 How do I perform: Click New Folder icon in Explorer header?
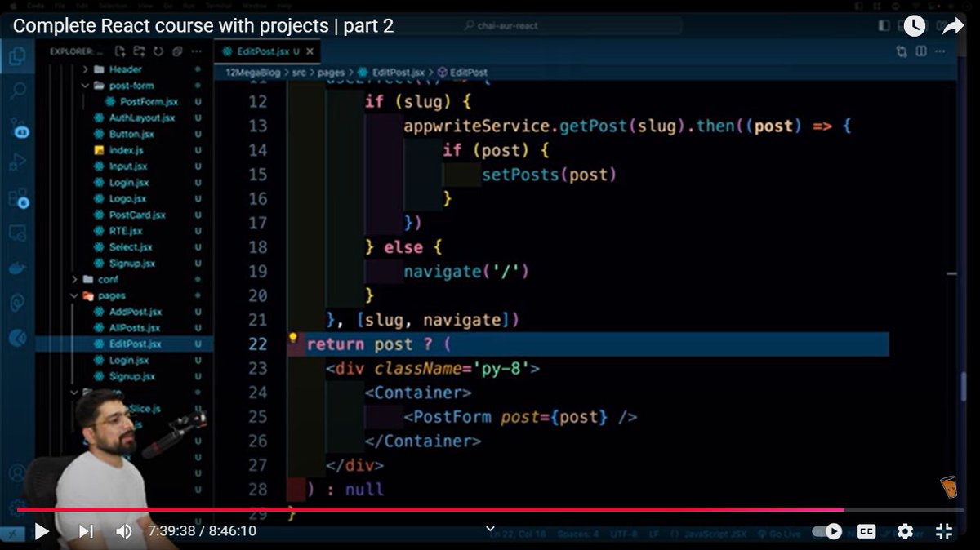pos(139,51)
